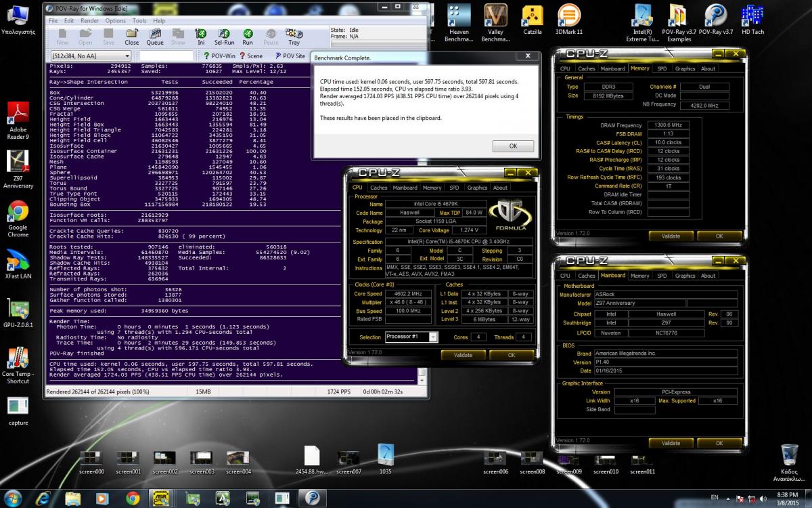Start rendering with the Run icon
The width and height of the screenshot is (812, 508).
[x=248, y=37]
